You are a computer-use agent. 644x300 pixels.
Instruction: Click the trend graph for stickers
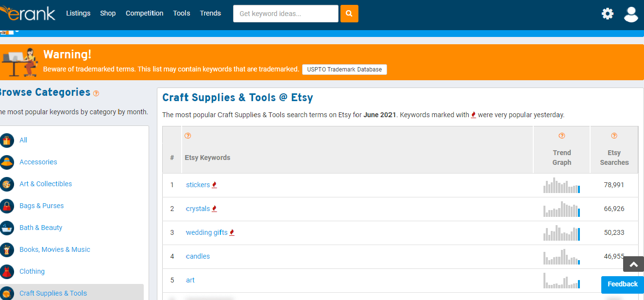pyautogui.click(x=561, y=186)
